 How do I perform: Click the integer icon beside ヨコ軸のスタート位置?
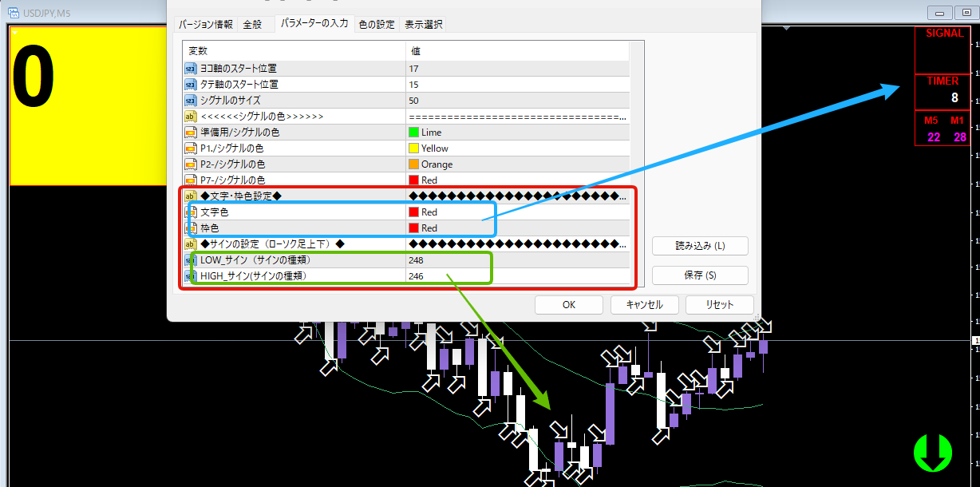click(190, 69)
